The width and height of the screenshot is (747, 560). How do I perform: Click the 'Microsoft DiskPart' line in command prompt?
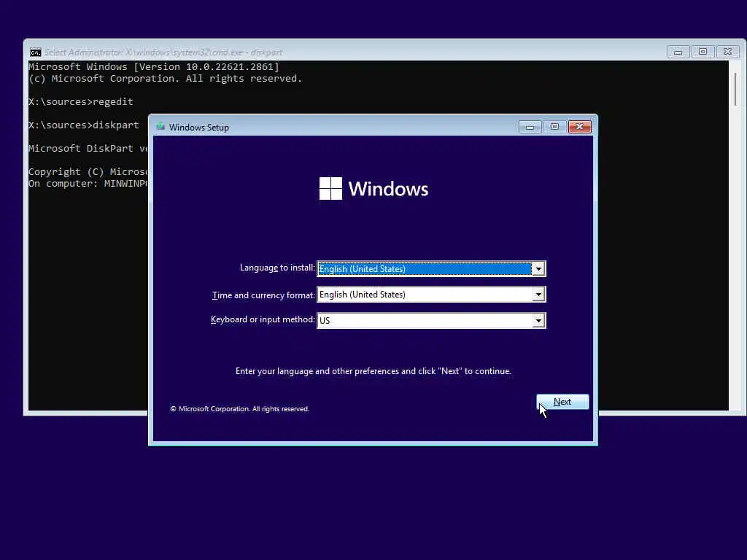[x=88, y=149]
